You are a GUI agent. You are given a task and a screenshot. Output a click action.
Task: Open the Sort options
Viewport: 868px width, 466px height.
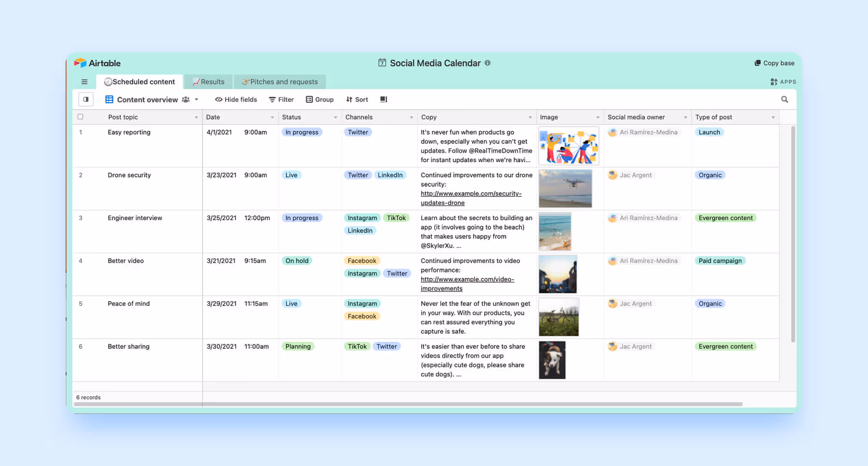click(x=357, y=99)
